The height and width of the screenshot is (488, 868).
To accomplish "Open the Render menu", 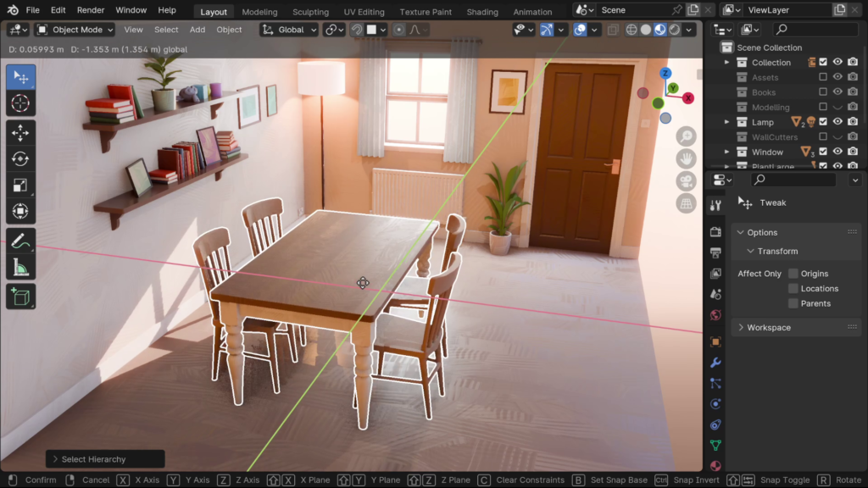I will coord(91,10).
